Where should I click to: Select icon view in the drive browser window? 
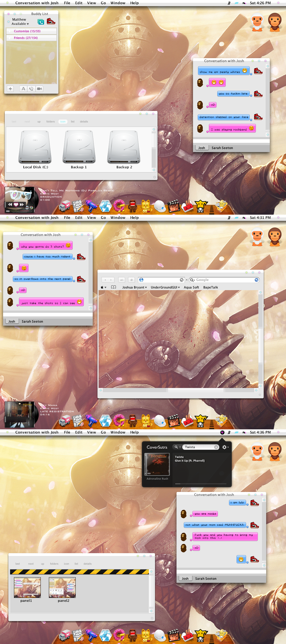pyautogui.click(x=63, y=122)
